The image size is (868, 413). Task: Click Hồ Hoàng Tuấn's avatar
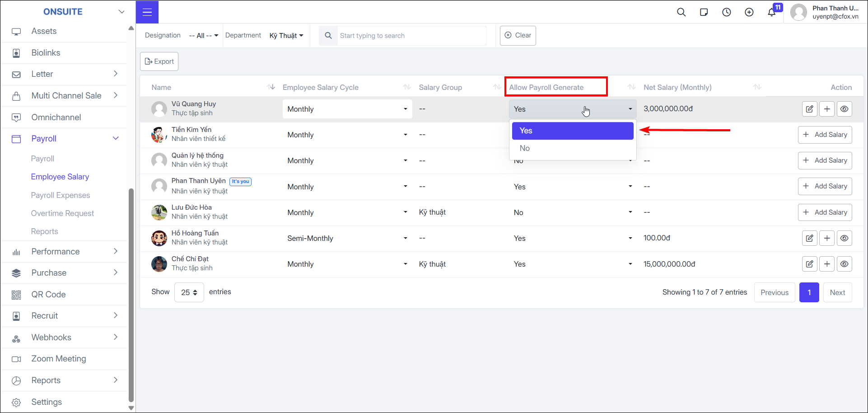(159, 238)
